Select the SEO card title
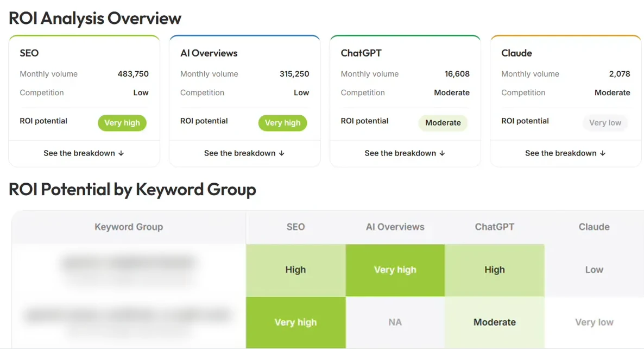644x349 pixels. click(x=29, y=53)
